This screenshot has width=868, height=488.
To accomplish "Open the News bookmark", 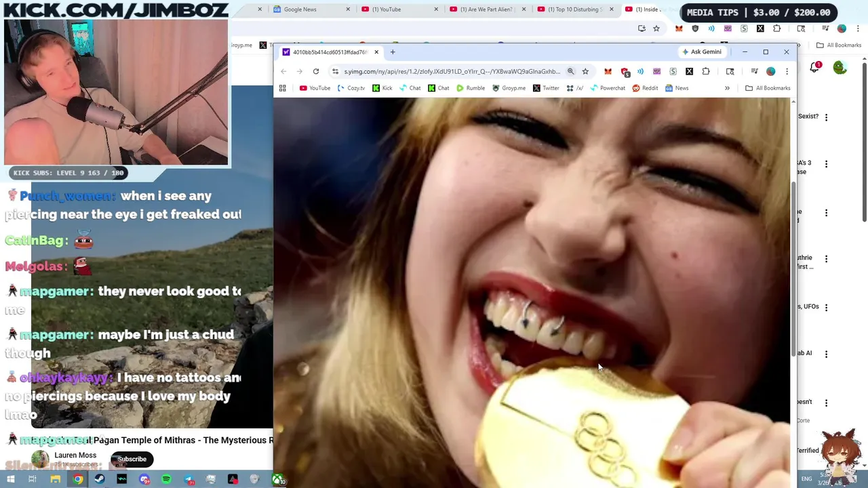I will (677, 88).
